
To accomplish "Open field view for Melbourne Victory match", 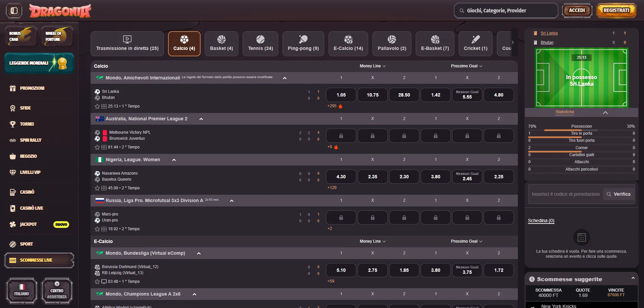I will [104, 147].
